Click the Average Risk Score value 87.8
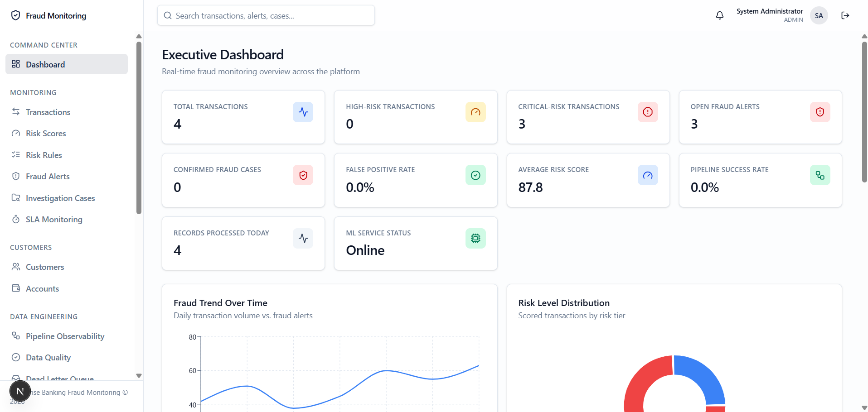Image resolution: width=868 pixels, height=412 pixels. (x=530, y=187)
